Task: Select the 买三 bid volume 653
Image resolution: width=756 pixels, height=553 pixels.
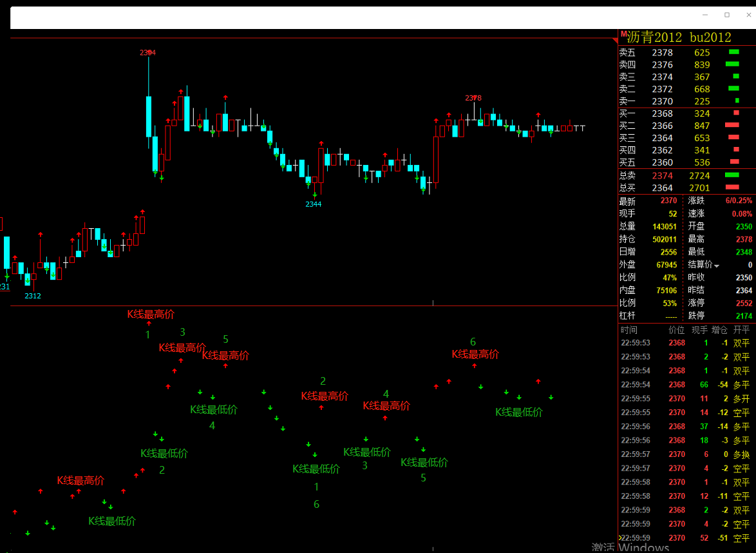Action: [x=701, y=138]
